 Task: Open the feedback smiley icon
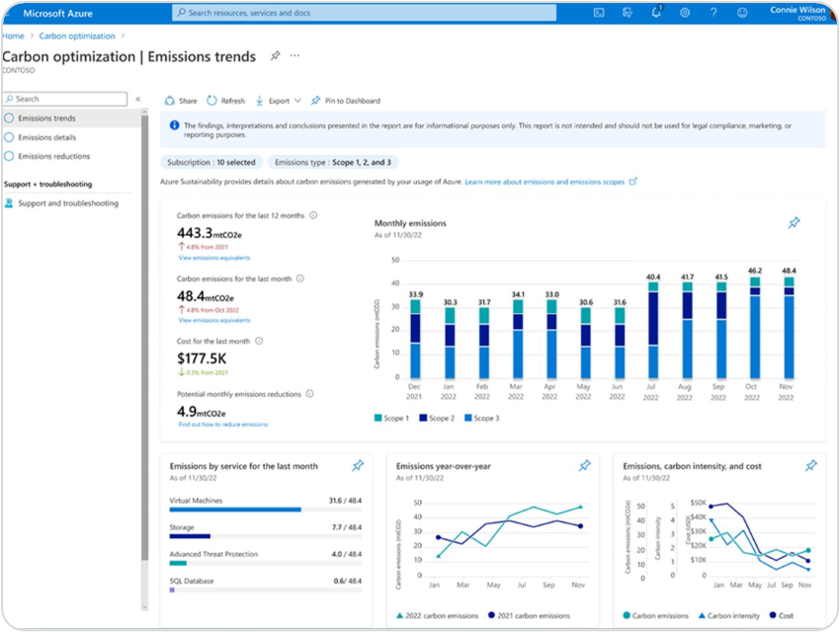742,13
